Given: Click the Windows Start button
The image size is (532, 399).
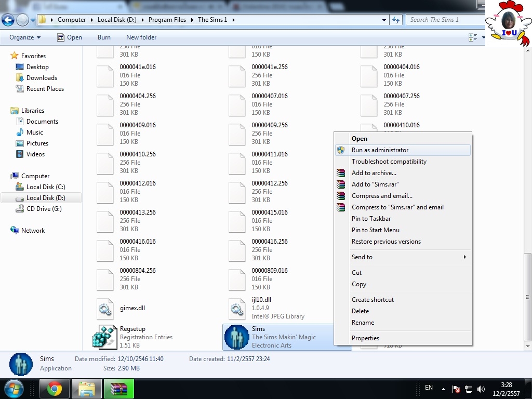Looking at the screenshot, I should 14,389.
